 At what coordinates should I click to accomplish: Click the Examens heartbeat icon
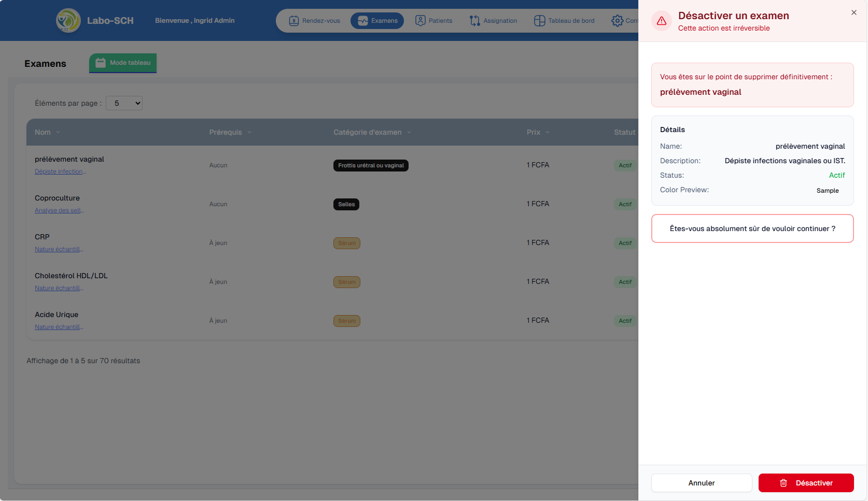362,21
